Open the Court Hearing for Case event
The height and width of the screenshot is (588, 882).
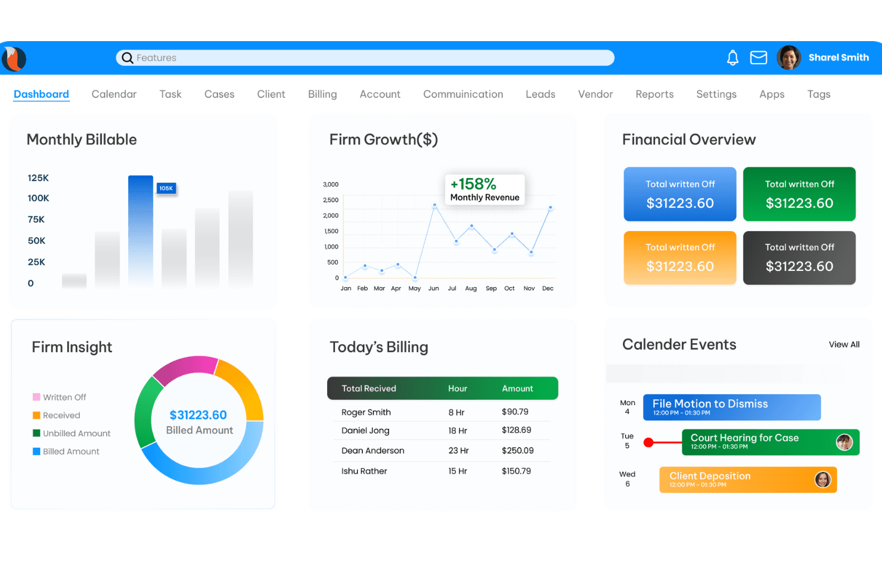(771, 442)
